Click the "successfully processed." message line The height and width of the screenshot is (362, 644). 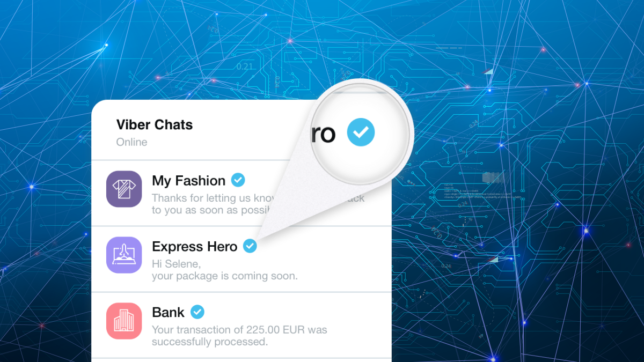(x=209, y=342)
